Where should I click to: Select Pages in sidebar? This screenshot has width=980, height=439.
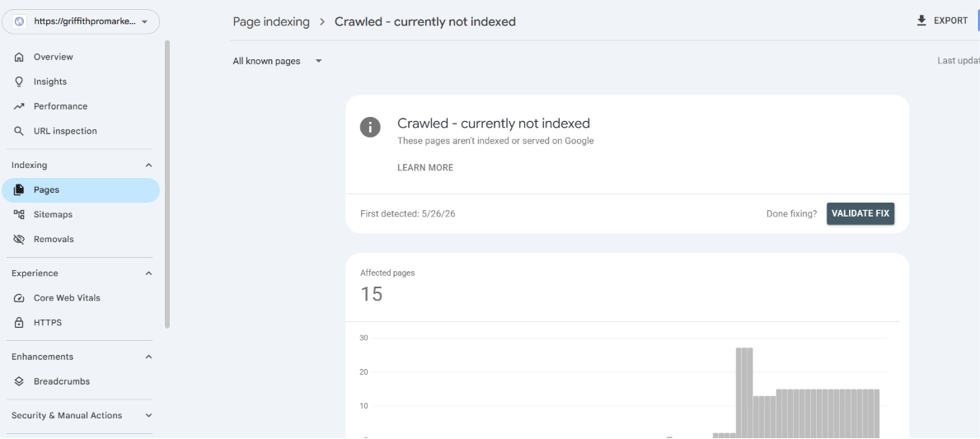click(x=81, y=189)
